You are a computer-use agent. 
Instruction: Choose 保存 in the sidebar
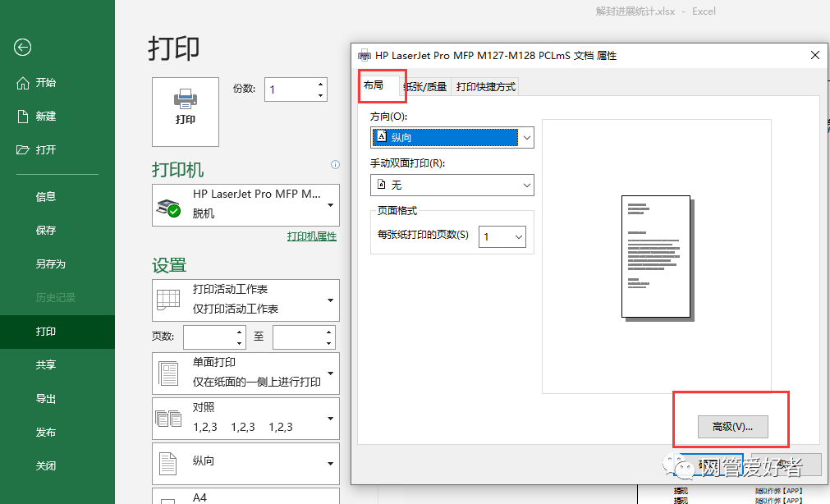tap(45, 231)
